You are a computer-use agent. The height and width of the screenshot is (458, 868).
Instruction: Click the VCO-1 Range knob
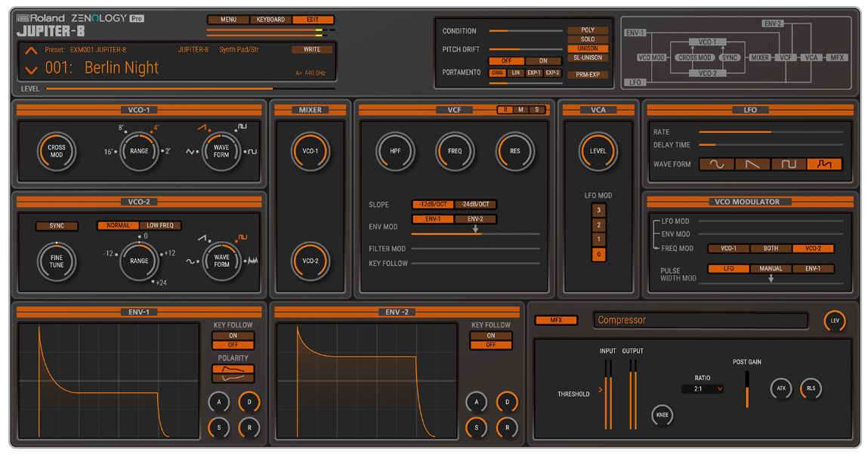click(x=139, y=151)
